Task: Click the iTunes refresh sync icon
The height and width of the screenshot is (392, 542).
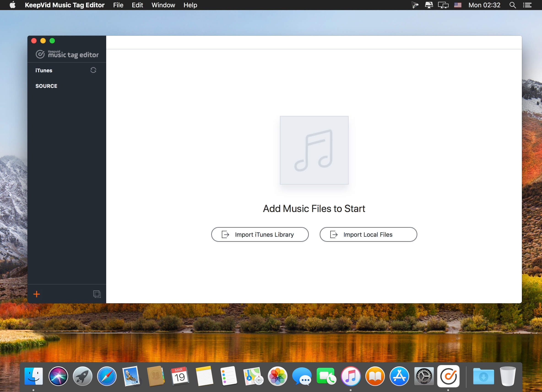Action: 93,70
